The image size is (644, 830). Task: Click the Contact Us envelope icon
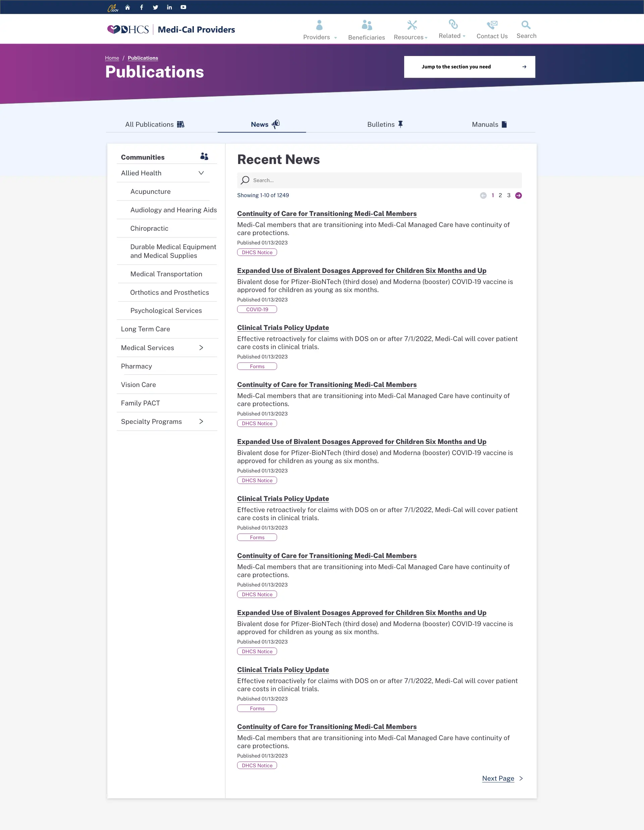coord(492,25)
